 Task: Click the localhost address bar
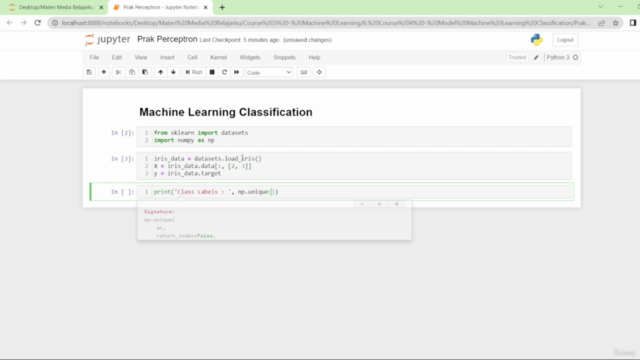point(326,23)
